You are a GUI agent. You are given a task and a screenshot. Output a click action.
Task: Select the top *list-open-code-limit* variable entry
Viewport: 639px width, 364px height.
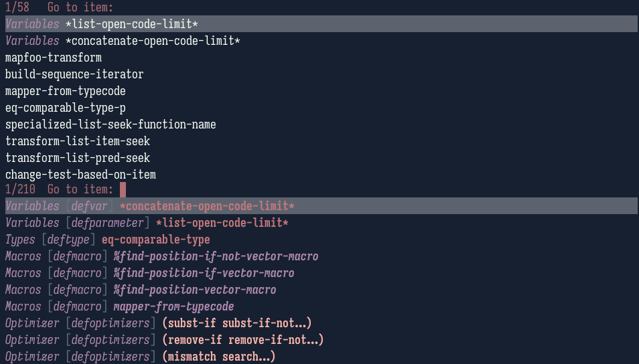(322, 24)
